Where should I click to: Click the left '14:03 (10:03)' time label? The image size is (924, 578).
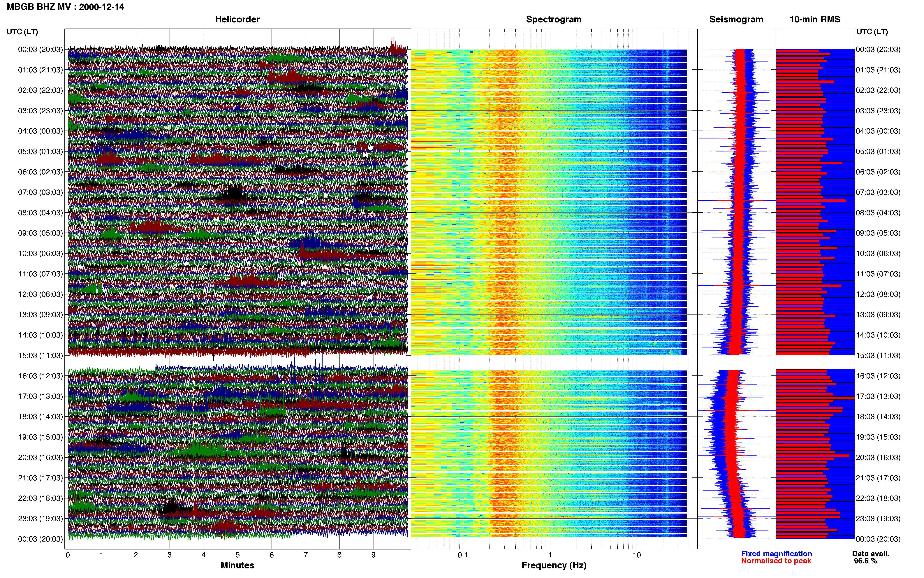40,335
